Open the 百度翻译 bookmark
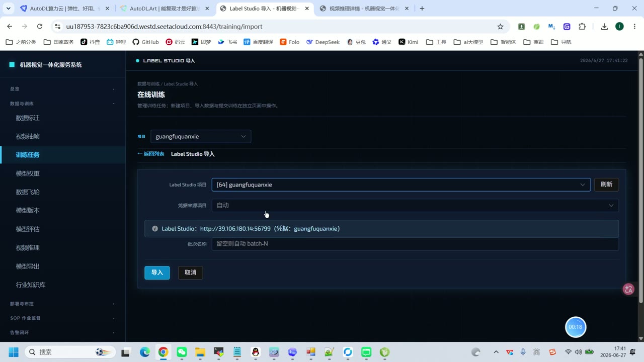The height and width of the screenshot is (362, 644). coord(258,42)
